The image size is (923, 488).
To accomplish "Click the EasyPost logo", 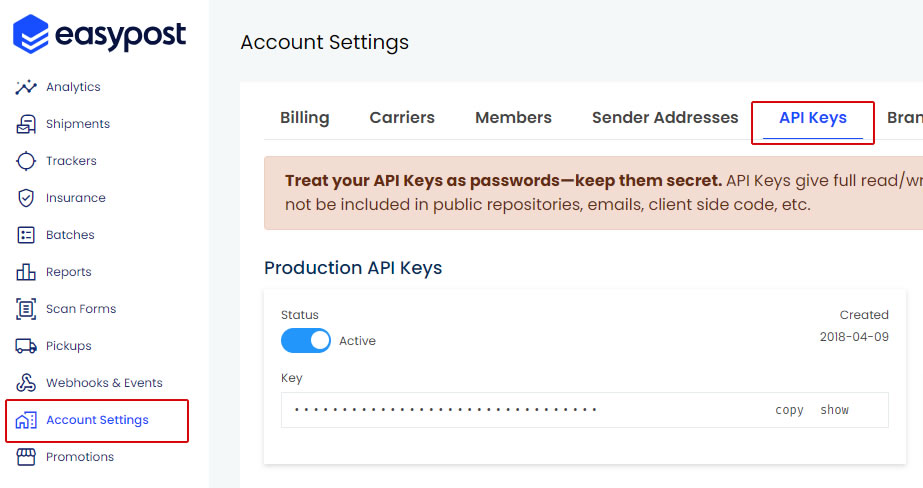I will click(99, 34).
